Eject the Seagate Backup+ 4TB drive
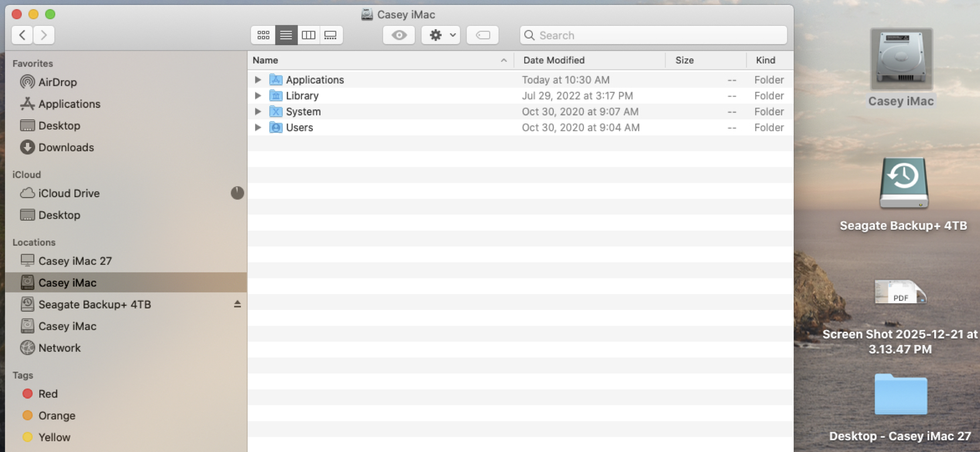Viewport: 980px width, 452px height. [237, 304]
